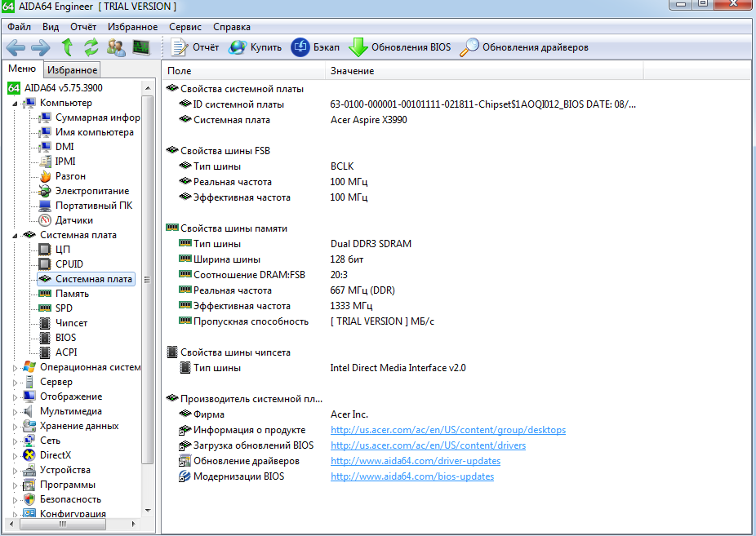Click the Back navigation arrow icon
The height and width of the screenshot is (536, 756).
pos(16,47)
